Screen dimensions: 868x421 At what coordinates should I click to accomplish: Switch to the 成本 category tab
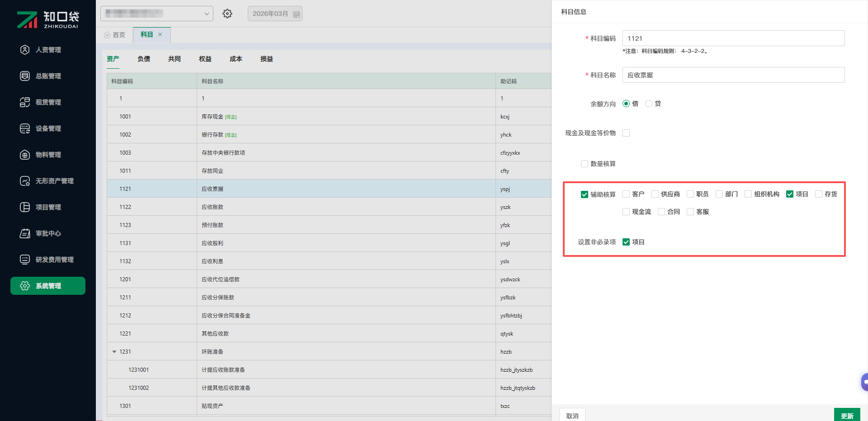point(236,59)
